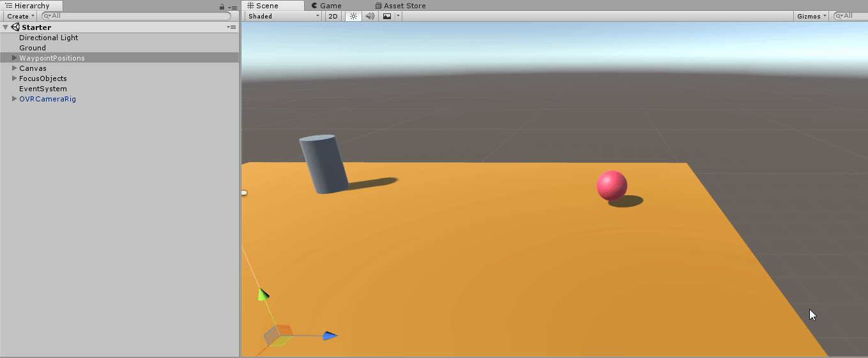Click the blue Z-axis gizmo arrow
Viewport: 868px width, 358px height.
click(x=330, y=336)
